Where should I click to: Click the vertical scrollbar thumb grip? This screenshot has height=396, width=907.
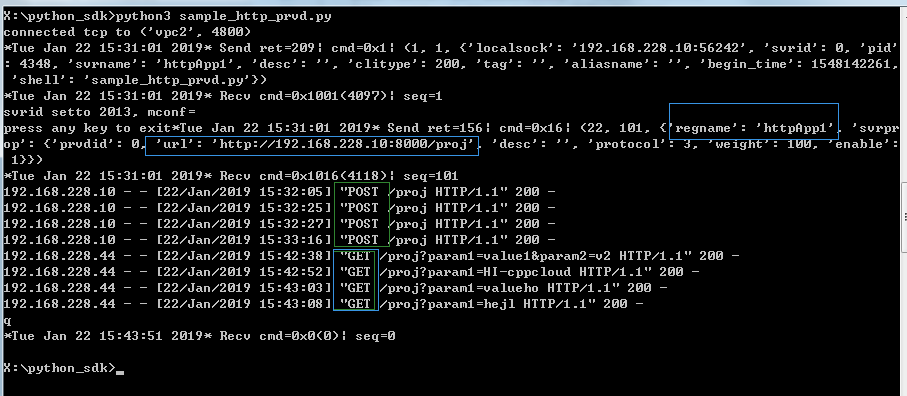click(x=904, y=217)
